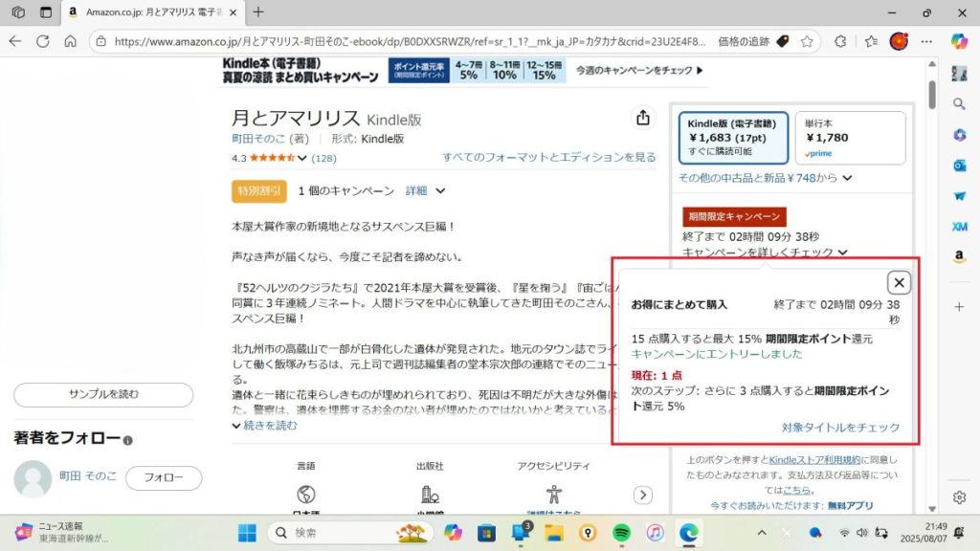
Task: Reload the page with the refresh icon
Action: [42, 41]
